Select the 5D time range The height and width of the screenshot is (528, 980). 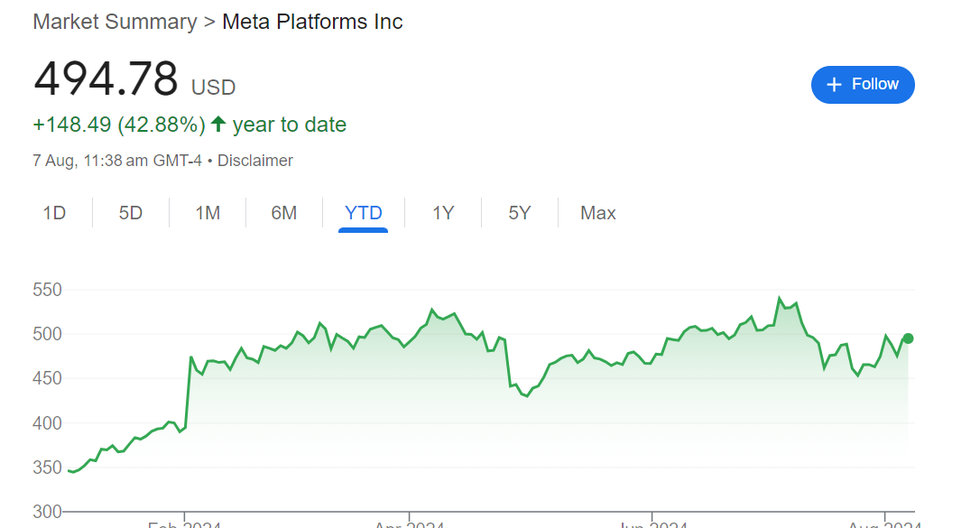point(129,213)
